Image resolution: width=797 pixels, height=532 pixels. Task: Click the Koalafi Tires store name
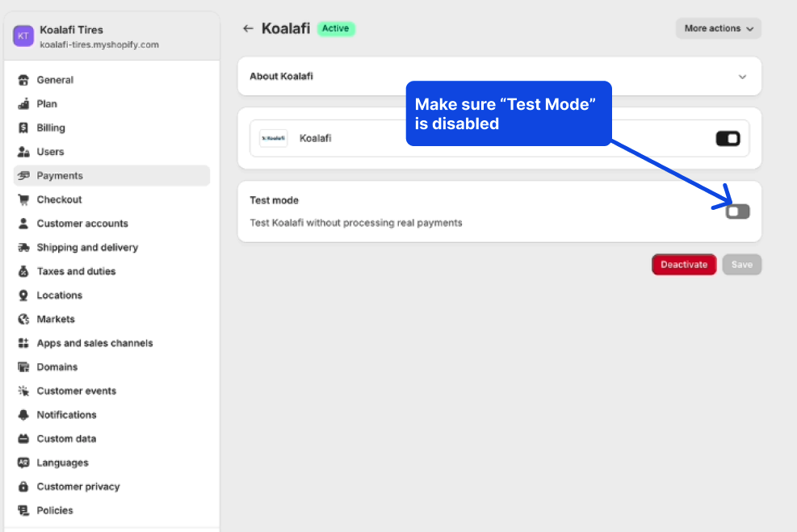point(71,30)
